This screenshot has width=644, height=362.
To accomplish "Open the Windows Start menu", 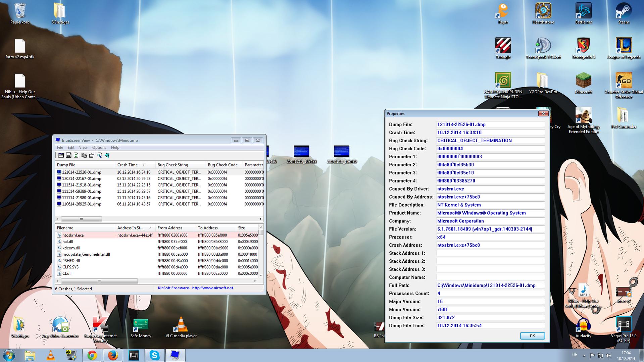I will click(9, 355).
